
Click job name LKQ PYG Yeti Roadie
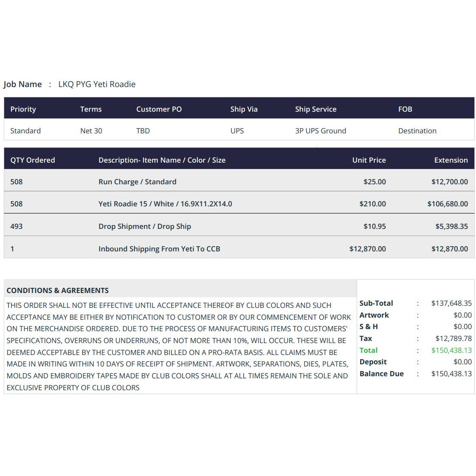[x=97, y=84]
